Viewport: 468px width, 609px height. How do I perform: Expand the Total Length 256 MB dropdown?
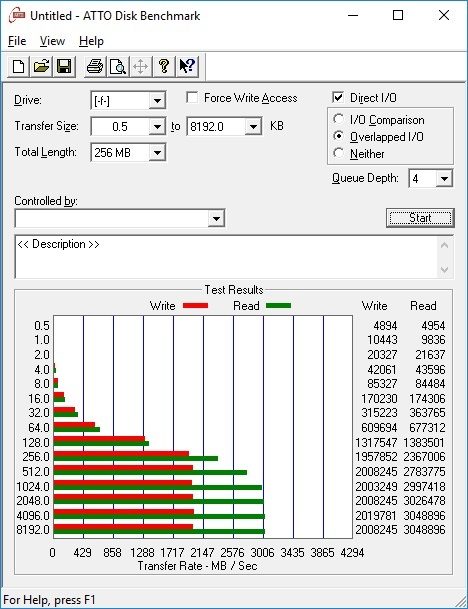tap(157, 152)
